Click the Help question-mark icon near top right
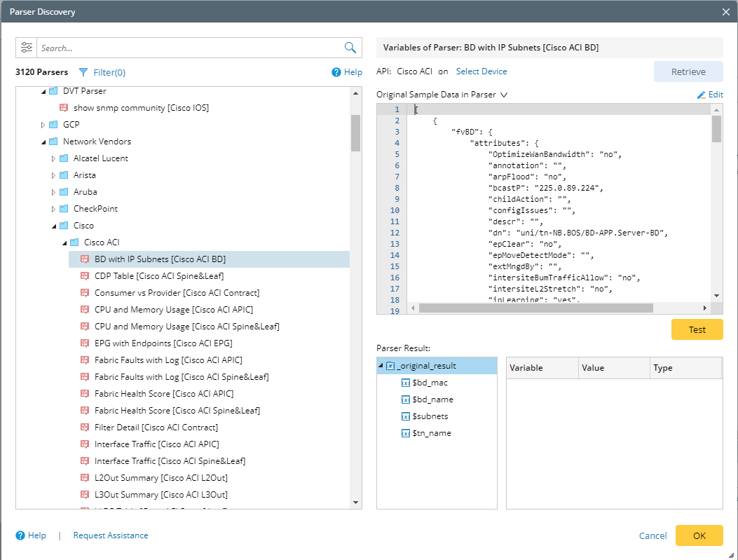Screen dimensions: 738x560 point(336,72)
